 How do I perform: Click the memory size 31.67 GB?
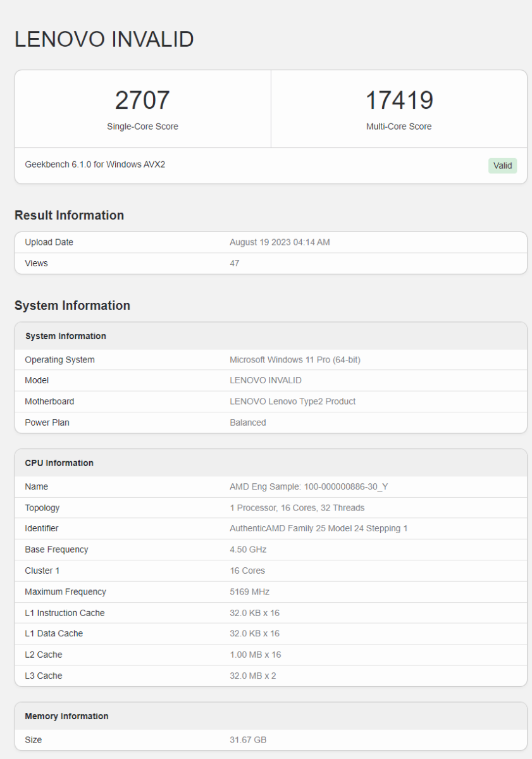tap(248, 739)
